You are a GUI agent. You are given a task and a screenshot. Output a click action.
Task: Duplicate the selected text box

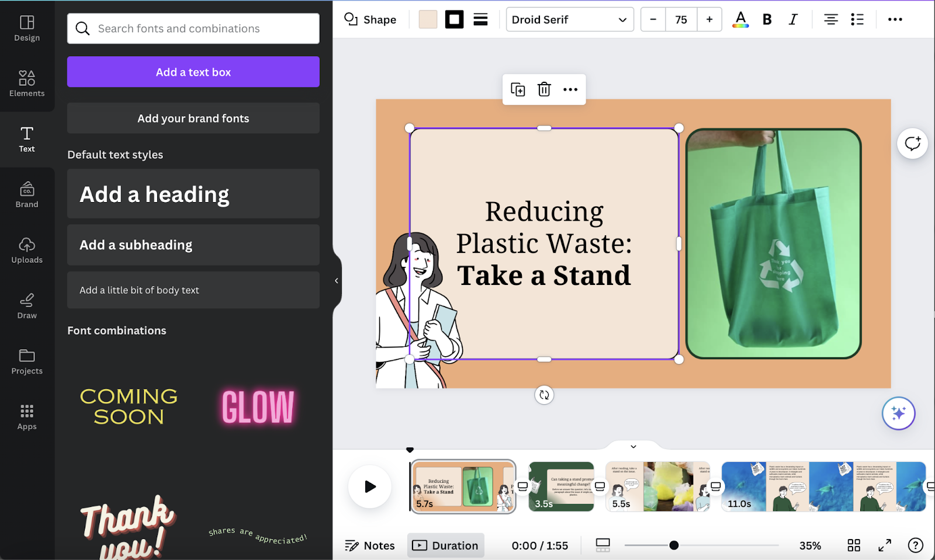click(x=517, y=89)
